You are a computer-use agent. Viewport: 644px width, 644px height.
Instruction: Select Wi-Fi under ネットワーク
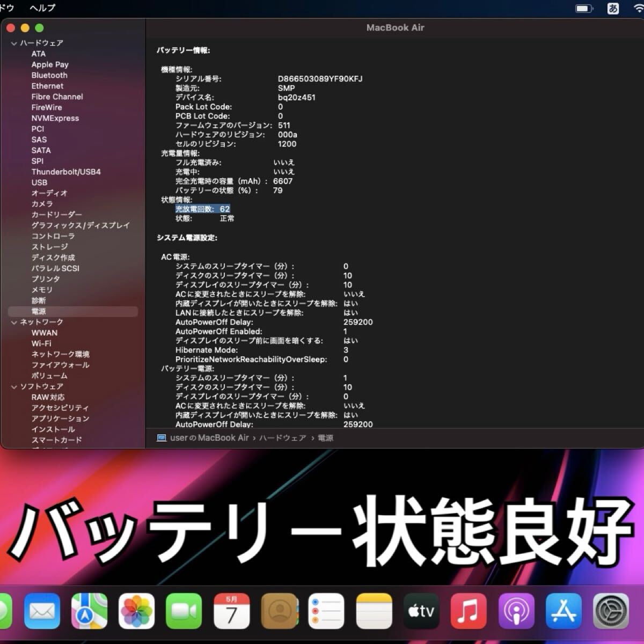[x=41, y=343]
